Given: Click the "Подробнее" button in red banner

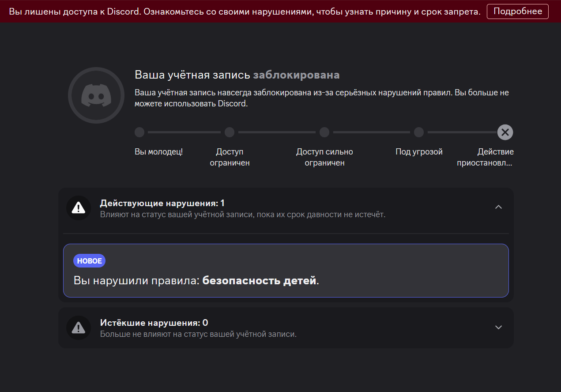Looking at the screenshot, I should pyautogui.click(x=517, y=11).
